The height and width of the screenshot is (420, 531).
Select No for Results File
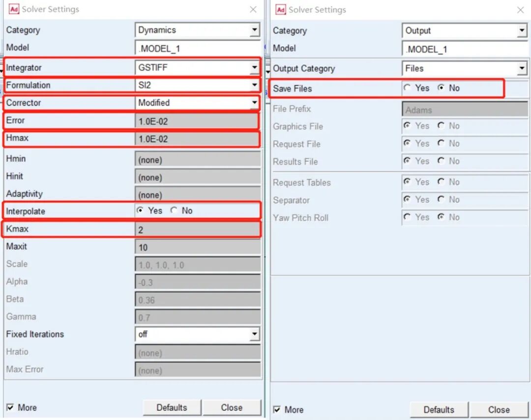coord(441,161)
